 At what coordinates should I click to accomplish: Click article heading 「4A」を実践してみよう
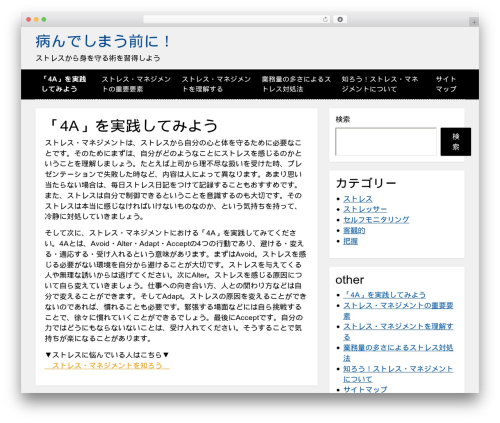132,126
